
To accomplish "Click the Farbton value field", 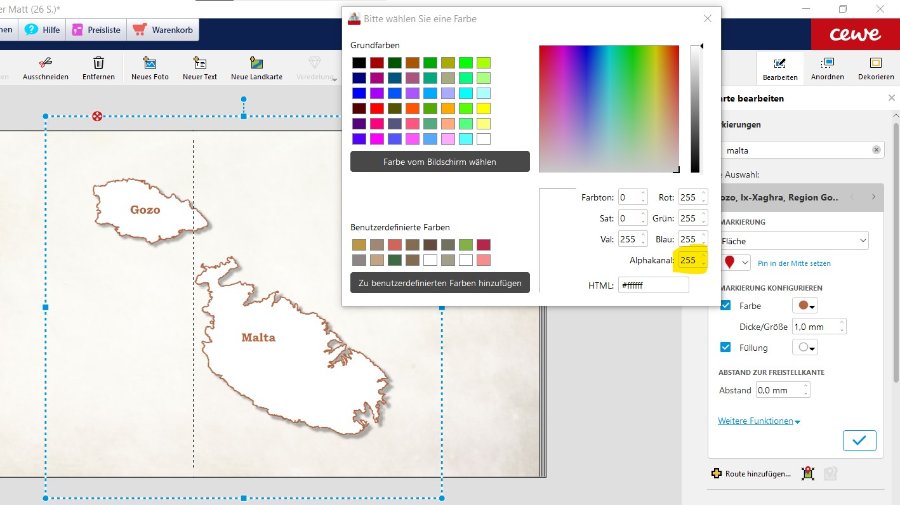I will click(633, 197).
